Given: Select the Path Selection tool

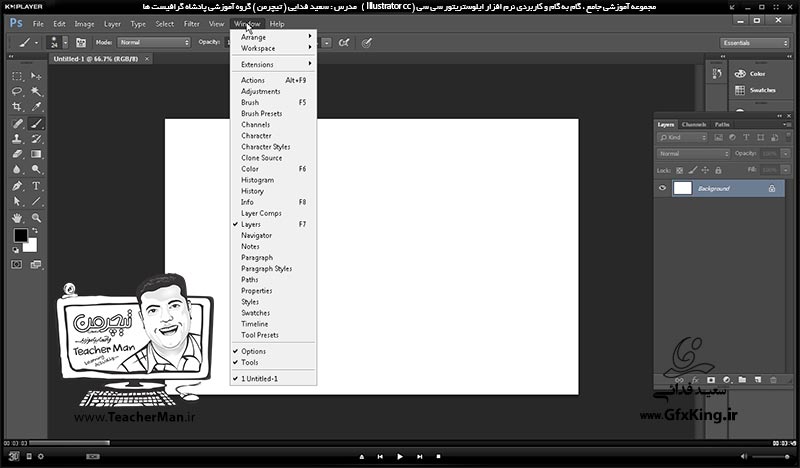Looking at the screenshot, I should tap(17, 201).
